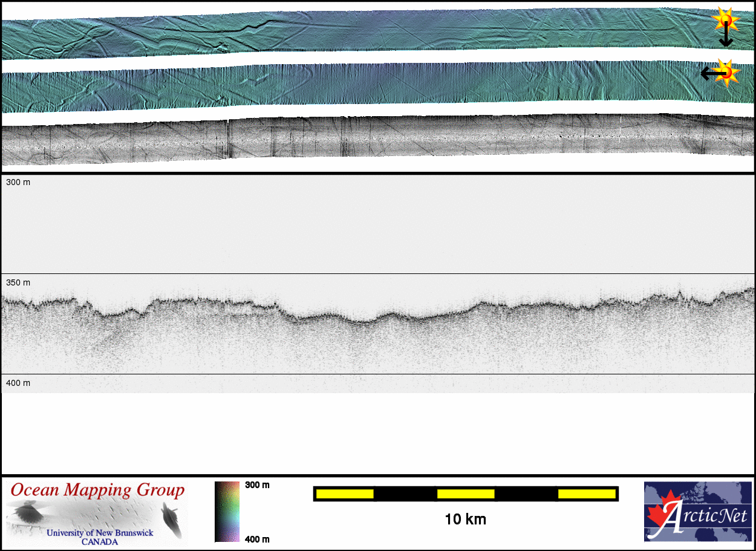
Task: Click the depth color scale legend bar
Action: coord(227,512)
